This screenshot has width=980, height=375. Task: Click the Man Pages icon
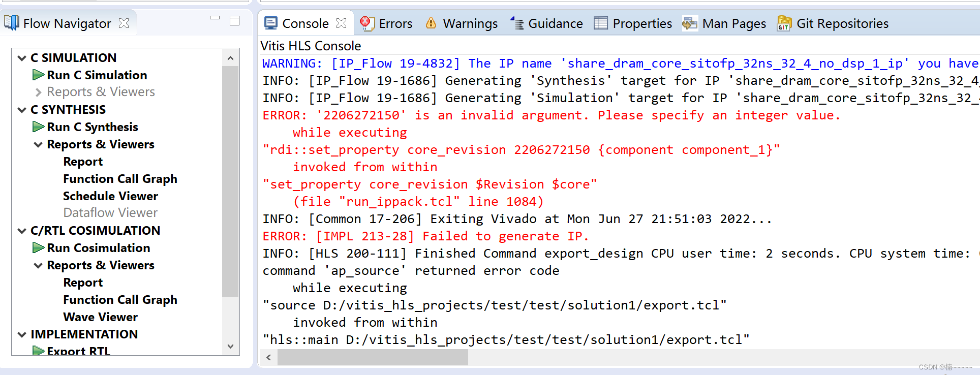tap(690, 23)
